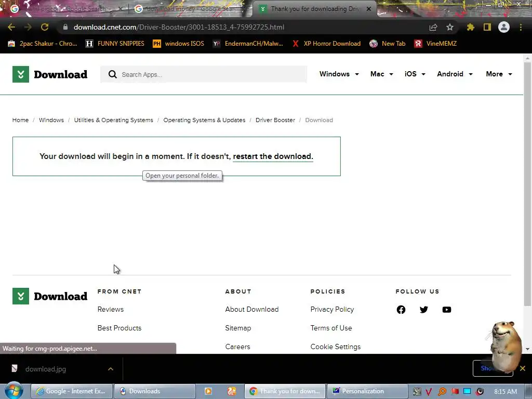Viewport: 532px width, 399px height.
Task: Open the XP Horror Download bookmark
Action: coord(326,44)
